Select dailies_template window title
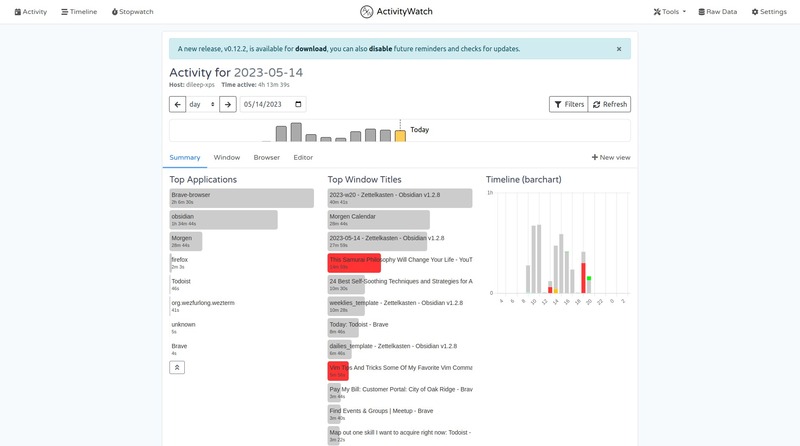800x446 pixels. [x=393, y=349]
